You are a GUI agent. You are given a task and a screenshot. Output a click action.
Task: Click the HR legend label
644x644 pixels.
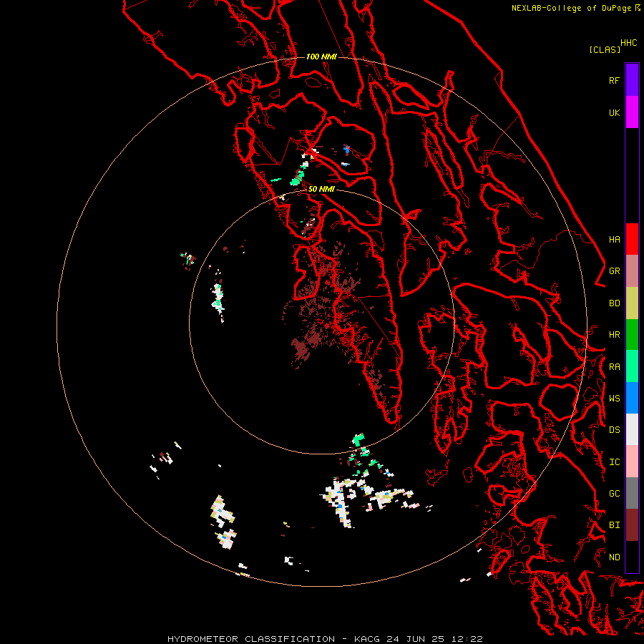coord(614,335)
